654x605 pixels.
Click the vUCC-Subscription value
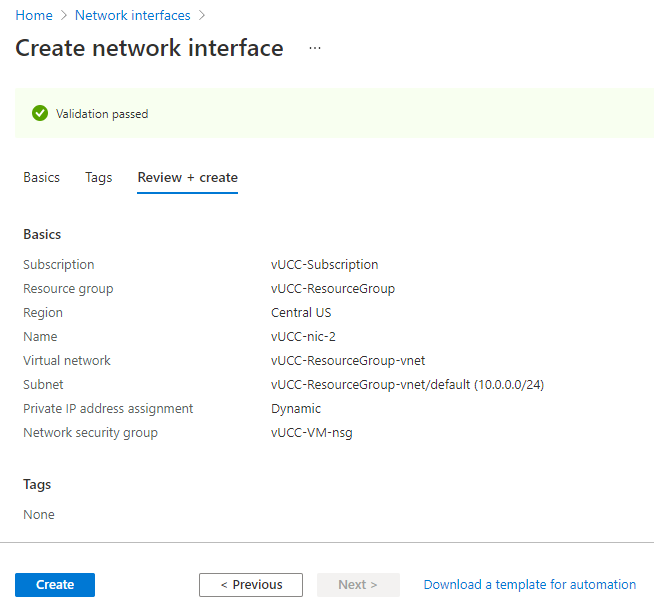[325, 265]
